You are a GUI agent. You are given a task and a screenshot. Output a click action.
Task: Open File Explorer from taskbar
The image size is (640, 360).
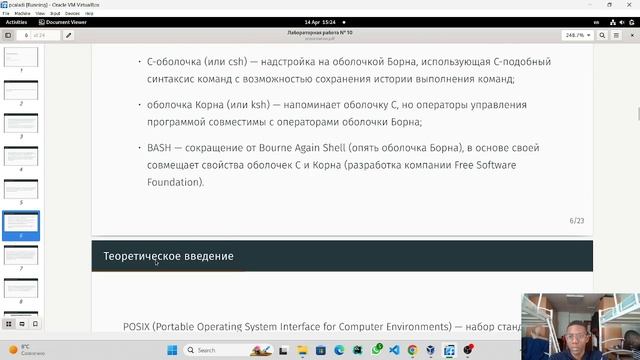coord(302,350)
